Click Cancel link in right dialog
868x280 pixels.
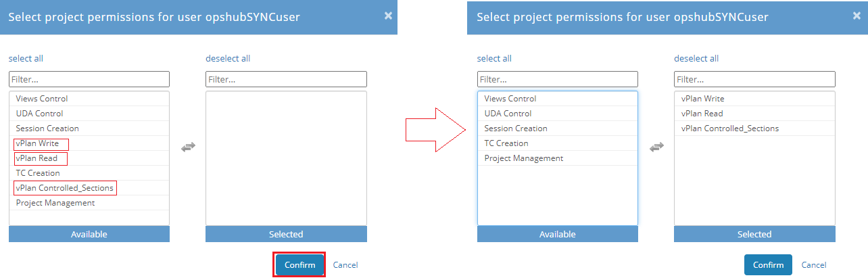pos(814,265)
